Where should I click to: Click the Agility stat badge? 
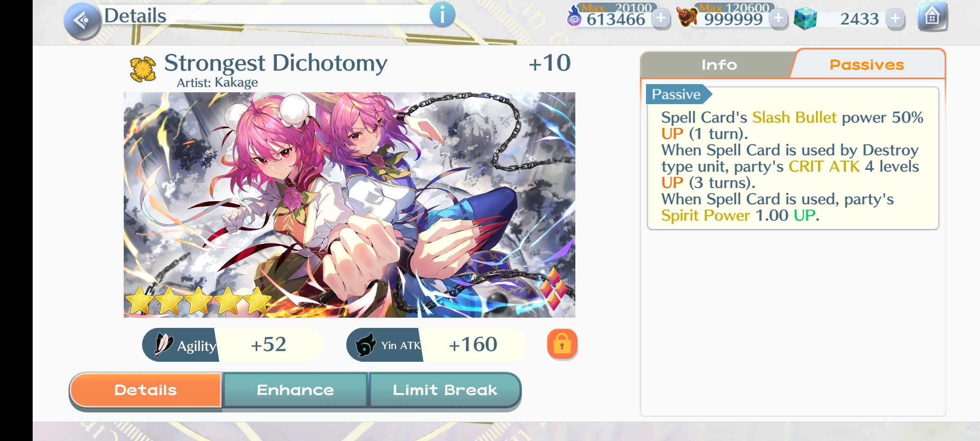point(233,345)
